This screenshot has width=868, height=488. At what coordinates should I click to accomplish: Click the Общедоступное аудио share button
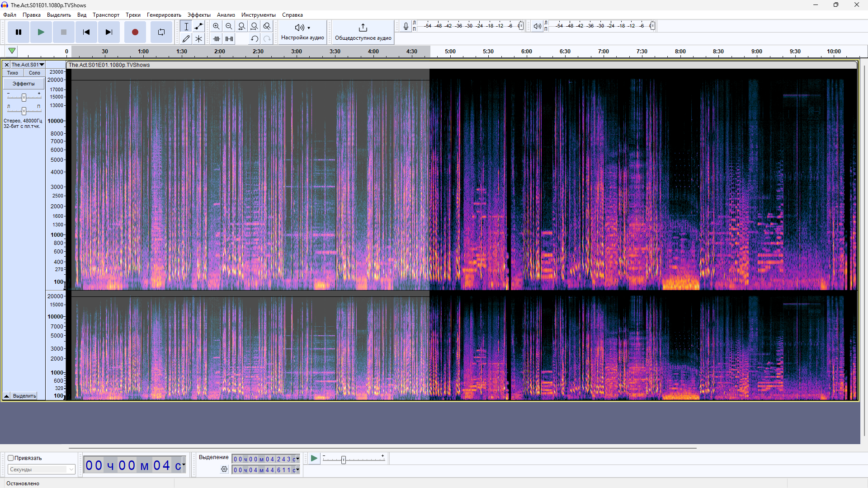pos(363,32)
